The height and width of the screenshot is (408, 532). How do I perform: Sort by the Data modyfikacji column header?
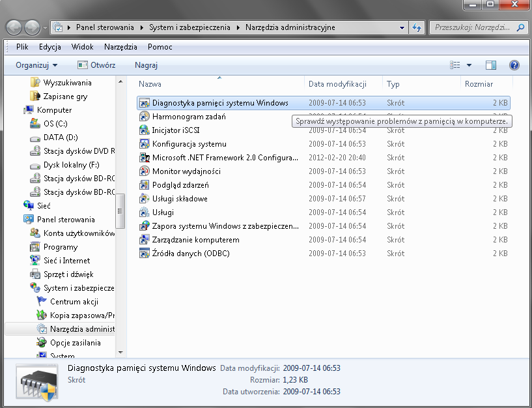[337, 84]
